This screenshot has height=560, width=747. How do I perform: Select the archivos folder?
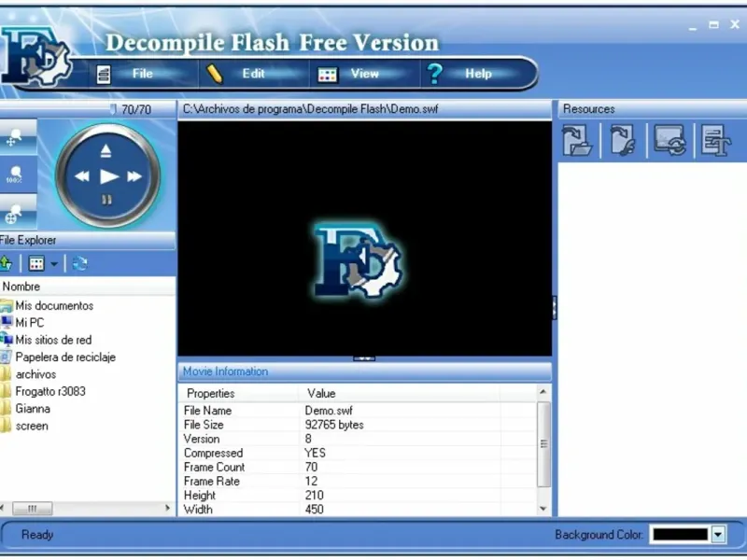[x=35, y=374]
